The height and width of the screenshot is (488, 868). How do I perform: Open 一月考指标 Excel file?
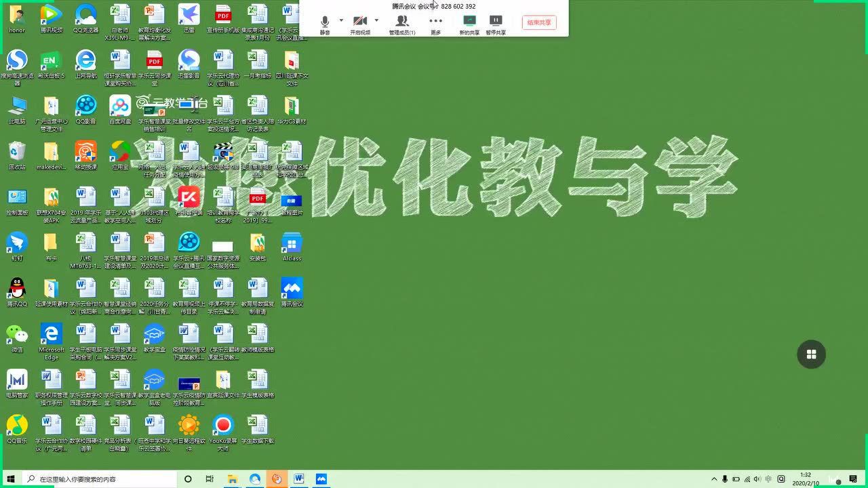[257, 64]
